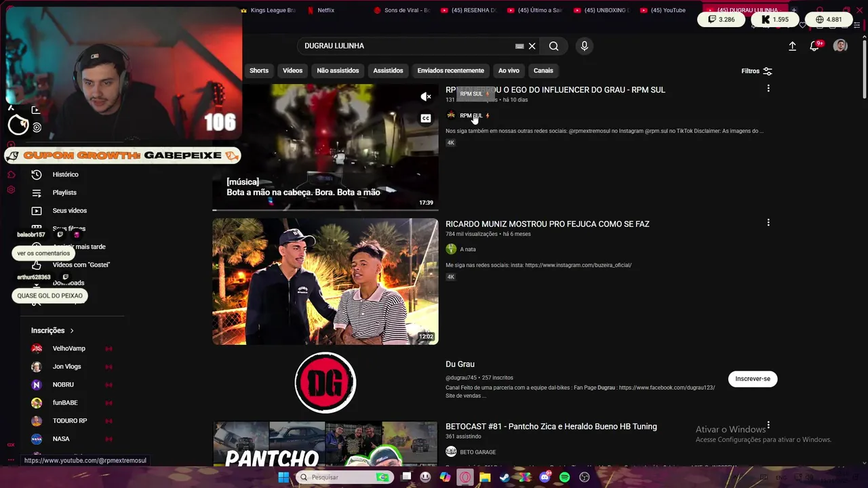Open the Vídeos com "Gostei" sidebar item
Viewport: 868px width, 488px height.
coord(81,265)
